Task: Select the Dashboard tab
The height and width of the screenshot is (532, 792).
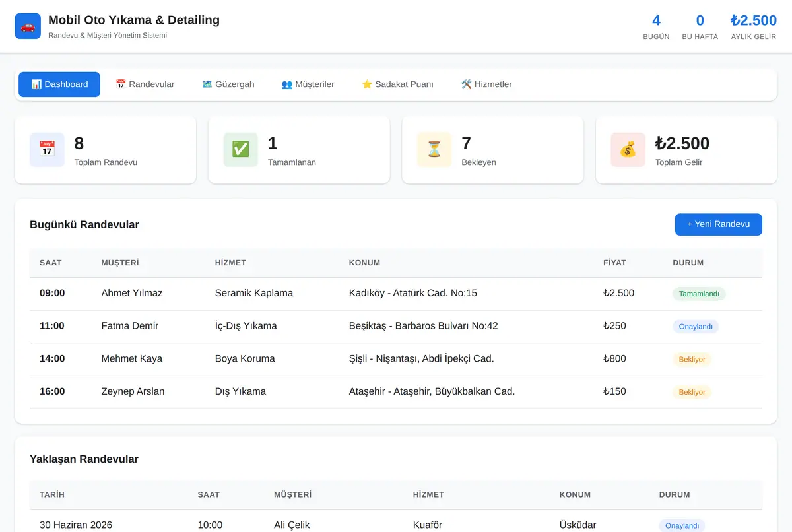Action: point(59,84)
